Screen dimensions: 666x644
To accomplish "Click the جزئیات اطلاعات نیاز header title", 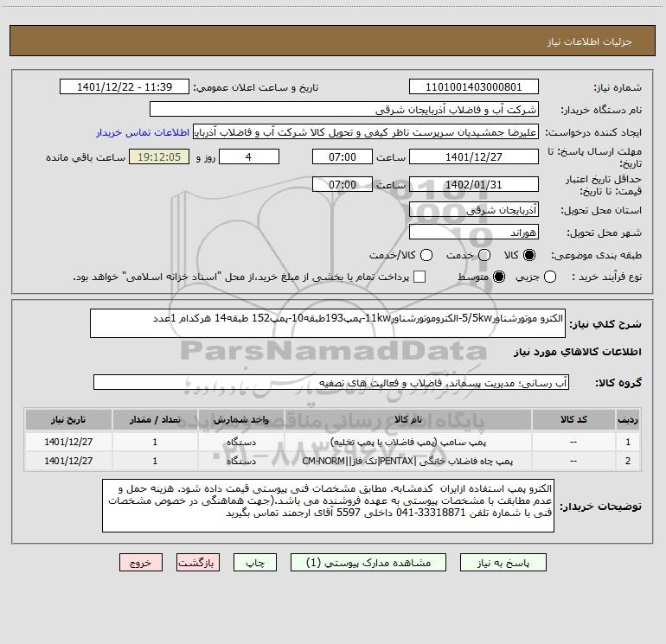I will (x=590, y=41).
